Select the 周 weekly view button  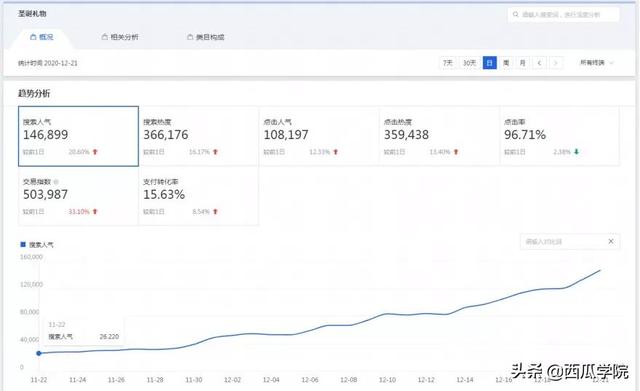click(506, 63)
